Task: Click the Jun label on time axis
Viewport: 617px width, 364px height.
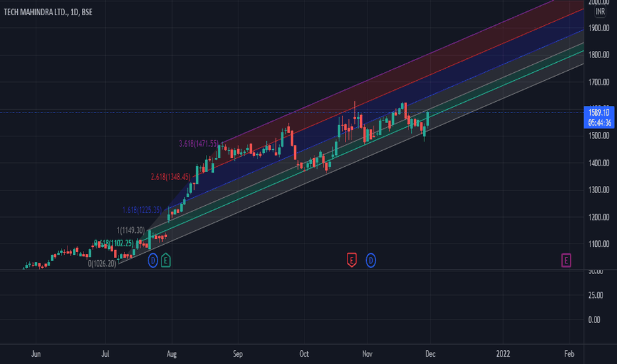Action: coord(36,354)
